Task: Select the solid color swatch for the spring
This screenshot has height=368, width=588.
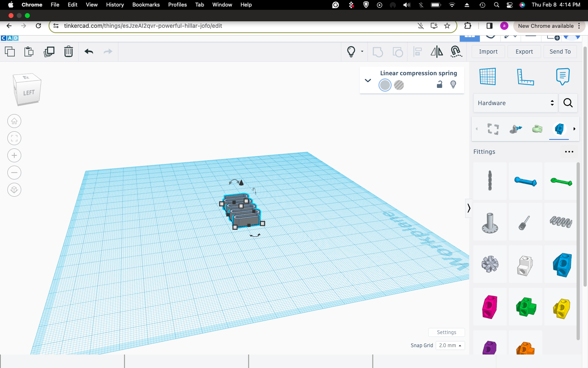Action: [x=385, y=85]
